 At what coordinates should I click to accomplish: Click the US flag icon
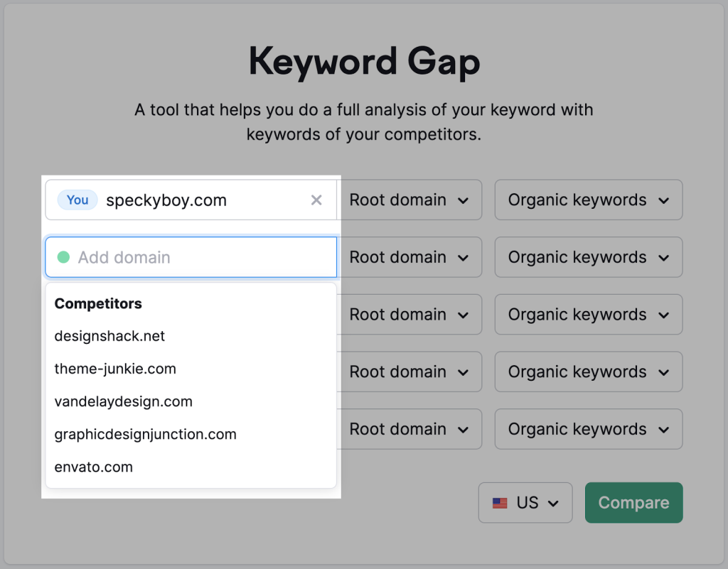click(x=500, y=502)
